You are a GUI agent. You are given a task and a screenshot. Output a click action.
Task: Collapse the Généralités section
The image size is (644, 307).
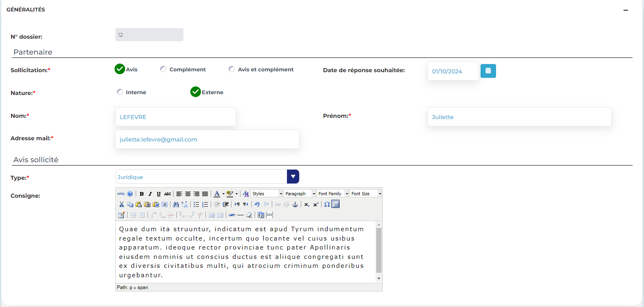pos(626,10)
